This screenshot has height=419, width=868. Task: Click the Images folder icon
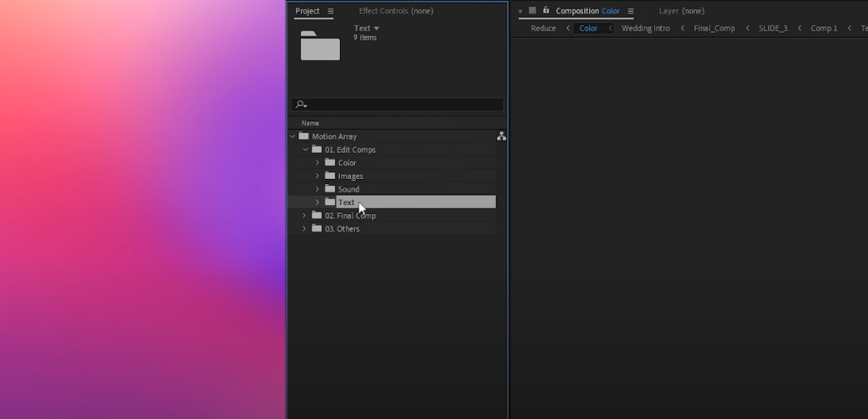pyautogui.click(x=330, y=176)
